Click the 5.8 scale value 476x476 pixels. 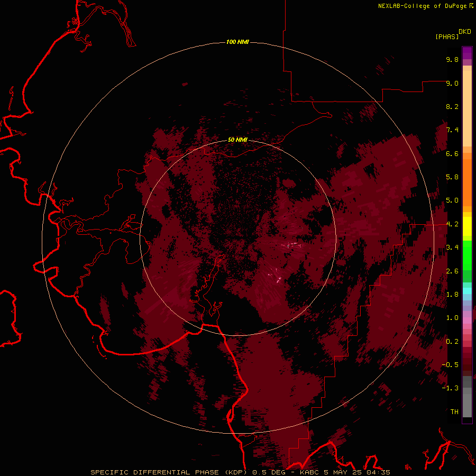point(452,177)
